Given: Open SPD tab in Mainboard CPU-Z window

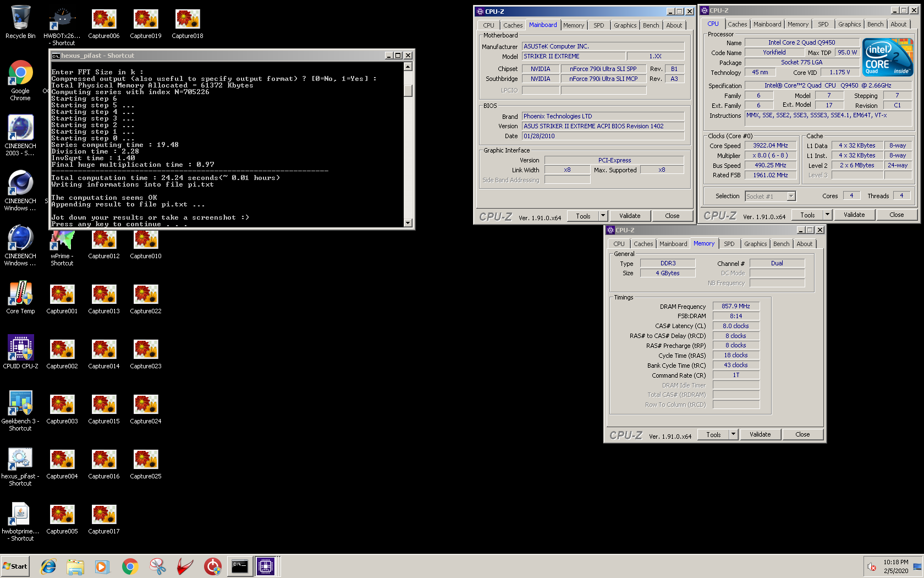Looking at the screenshot, I should tap(599, 25).
